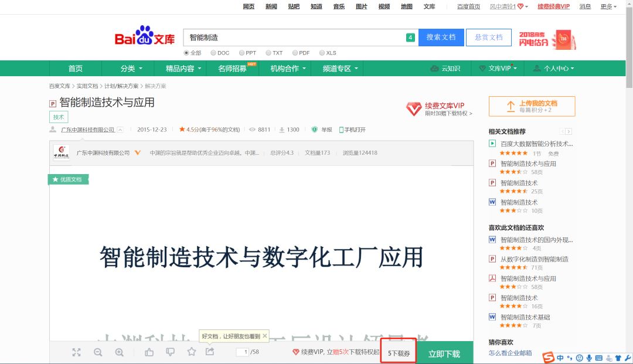The image size is (633, 364).
Task: Give the document a thumbs down
Action: [x=170, y=352]
